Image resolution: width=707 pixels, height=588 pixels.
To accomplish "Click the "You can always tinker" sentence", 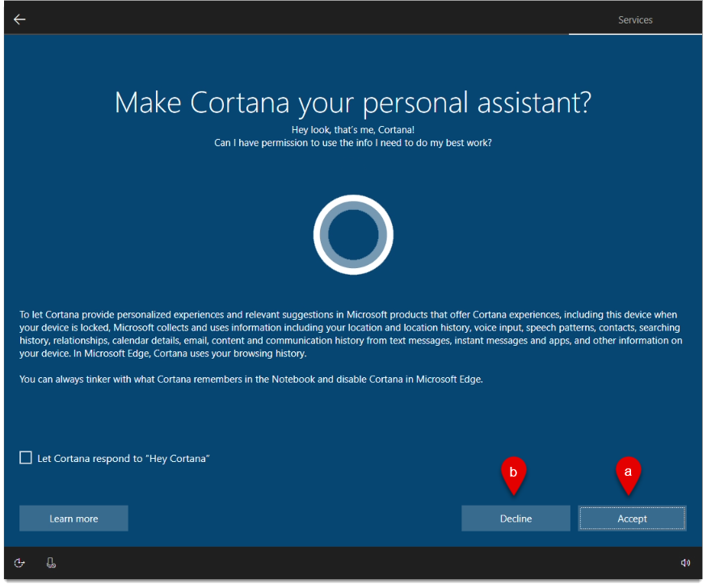I will [251, 380].
